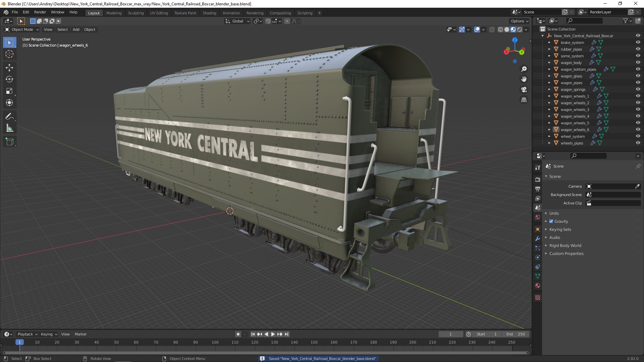Viewport: 644px width, 362px height.
Task: Open the Options dropdown in viewport
Action: tap(520, 21)
